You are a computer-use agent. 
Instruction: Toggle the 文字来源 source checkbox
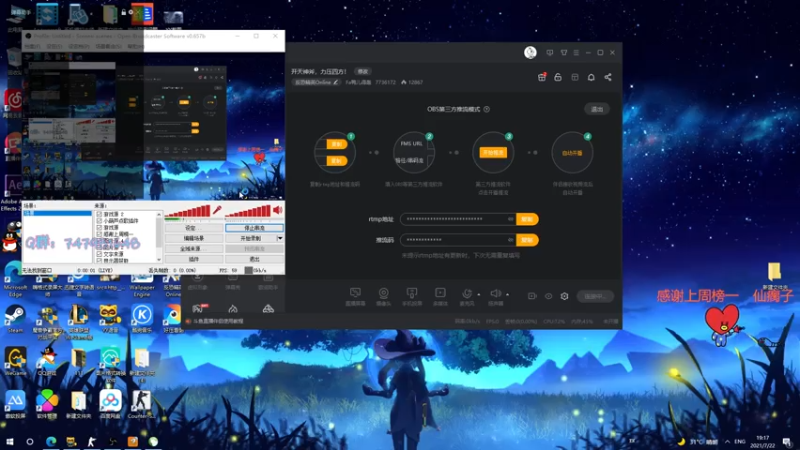tap(99, 254)
